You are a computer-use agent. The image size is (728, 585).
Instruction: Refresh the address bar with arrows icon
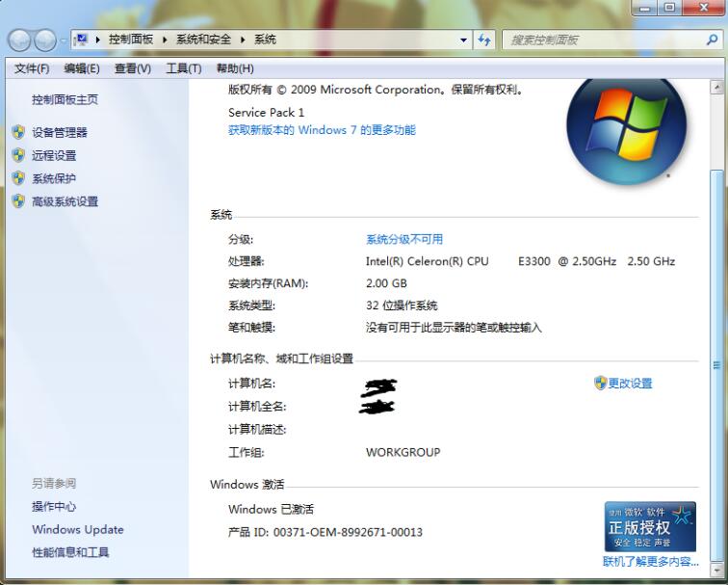pyautogui.click(x=483, y=40)
